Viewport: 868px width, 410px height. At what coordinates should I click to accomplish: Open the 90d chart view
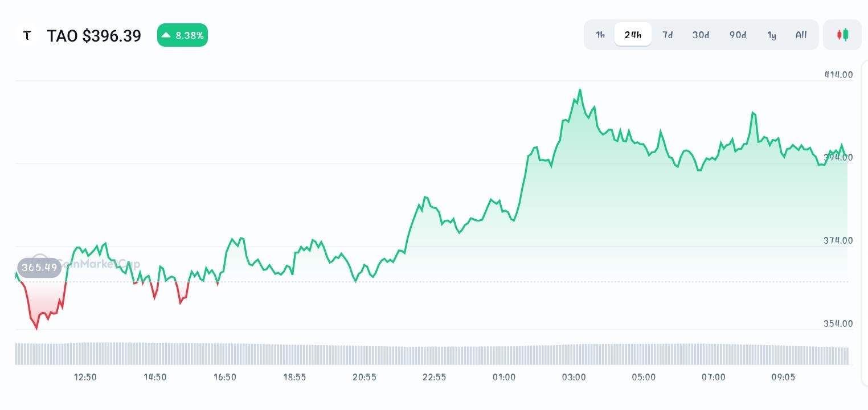(x=738, y=35)
